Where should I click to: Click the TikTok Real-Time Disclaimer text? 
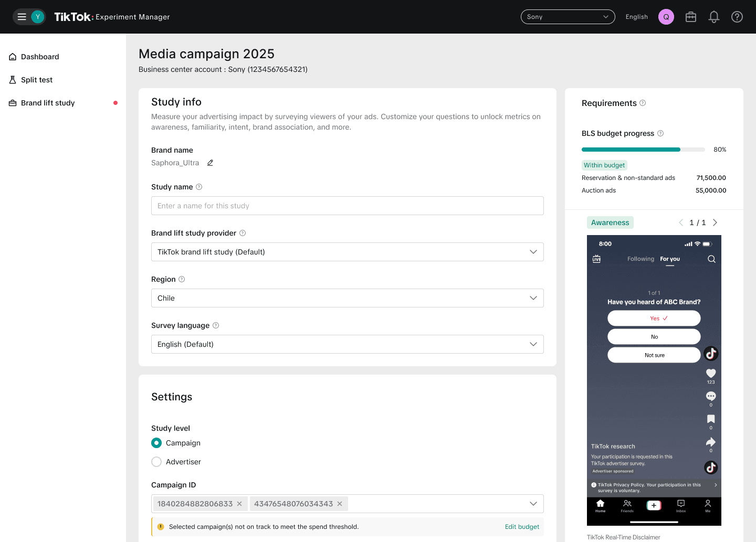pyautogui.click(x=623, y=537)
